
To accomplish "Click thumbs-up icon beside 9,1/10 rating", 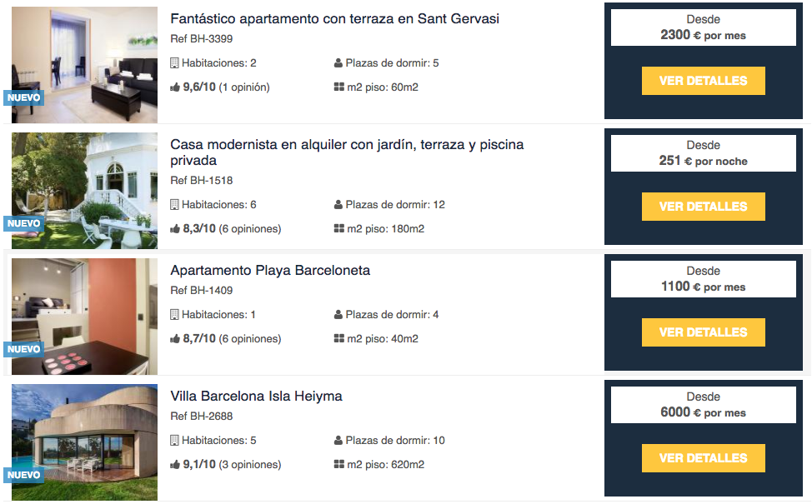I will (x=175, y=465).
